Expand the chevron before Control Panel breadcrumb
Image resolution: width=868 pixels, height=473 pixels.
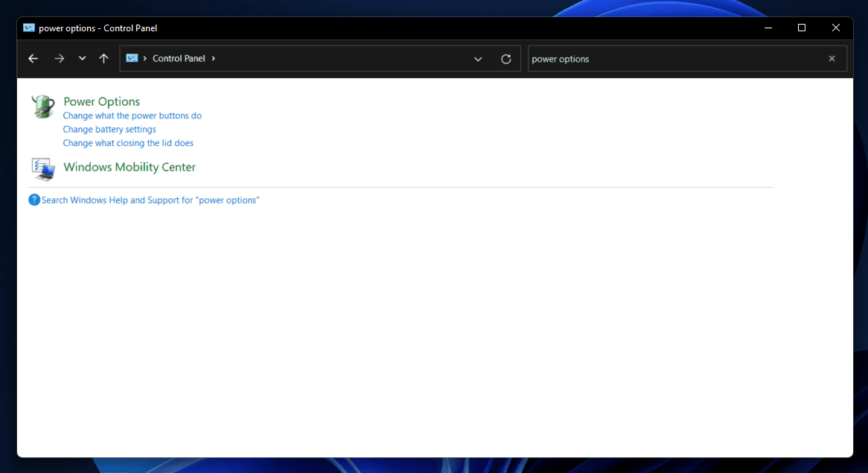(145, 58)
